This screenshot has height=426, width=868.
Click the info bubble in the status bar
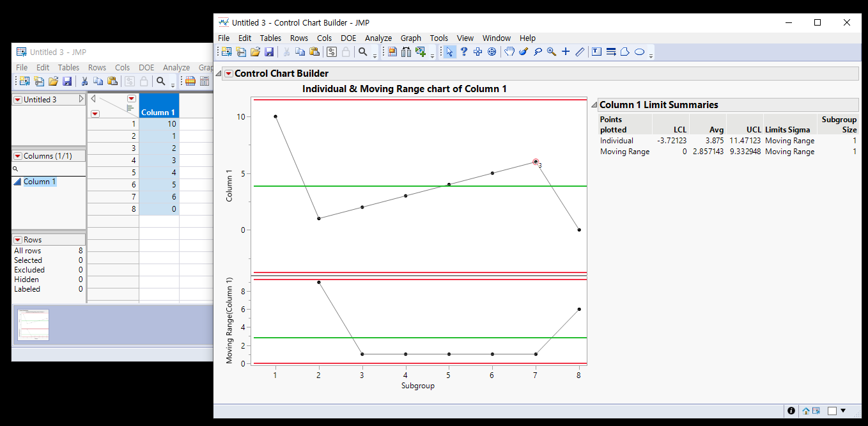pos(791,411)
